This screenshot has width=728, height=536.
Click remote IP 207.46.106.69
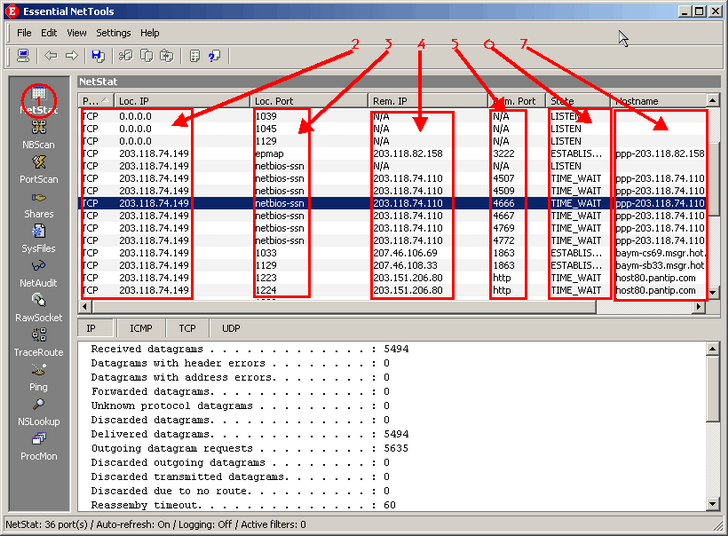(x=405, y=253)
